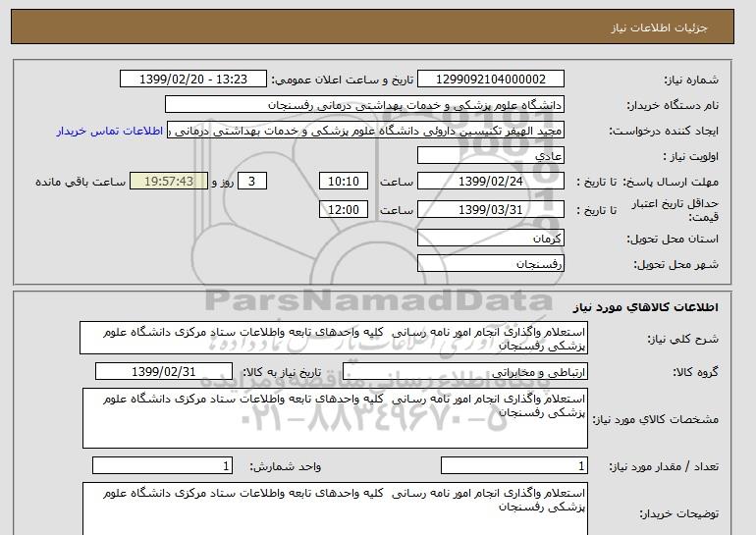Image resolution: width=756 pixels, height=535 pixels.
Task: Click the جزئیات اطلاعات نیاز header title
Action: (x=659, y=27)
